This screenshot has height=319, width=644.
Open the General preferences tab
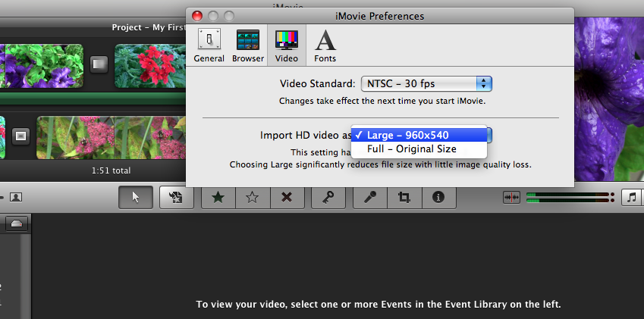209,45
